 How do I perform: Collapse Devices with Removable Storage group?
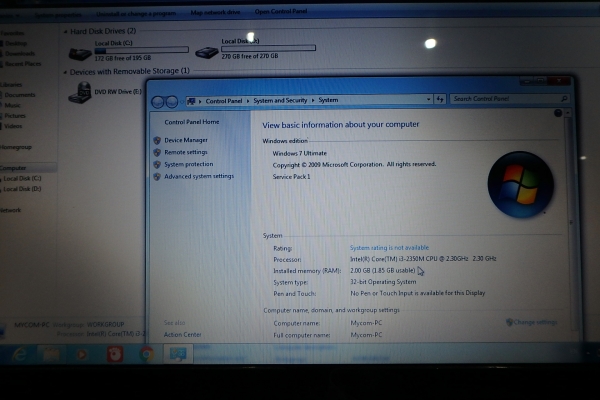tap(65, 72)
